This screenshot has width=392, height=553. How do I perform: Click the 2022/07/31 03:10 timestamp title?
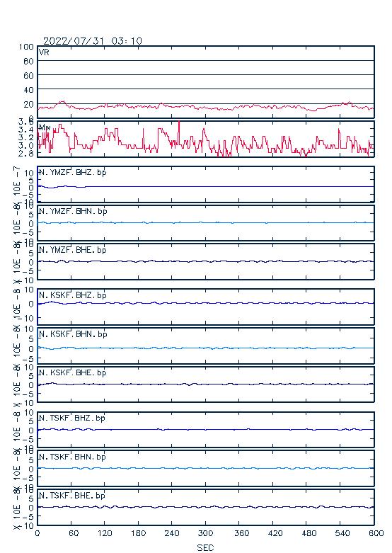click(93, 41)
